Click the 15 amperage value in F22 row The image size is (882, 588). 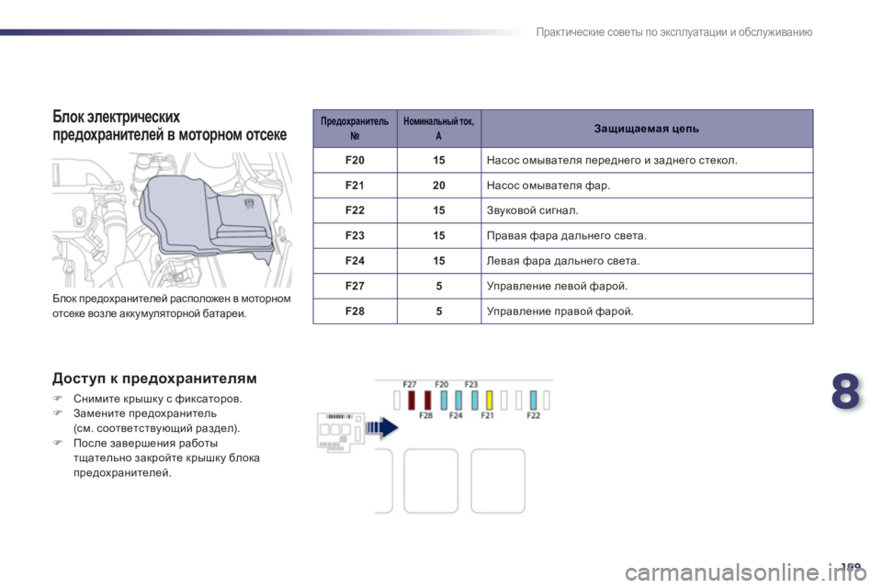[439, 210]
